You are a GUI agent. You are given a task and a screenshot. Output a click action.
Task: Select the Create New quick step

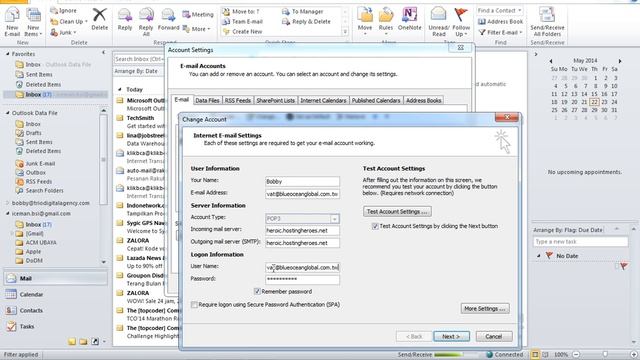243,31
